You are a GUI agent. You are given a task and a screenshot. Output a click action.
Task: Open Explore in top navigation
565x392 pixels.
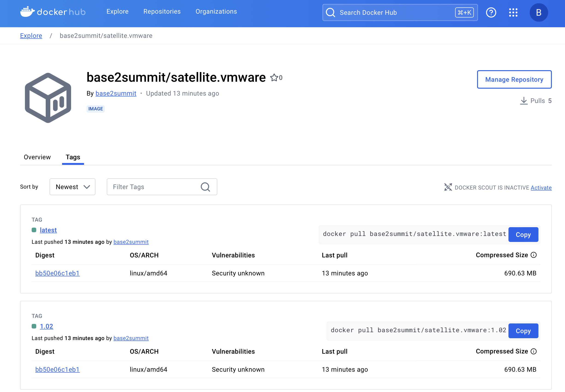117,12
